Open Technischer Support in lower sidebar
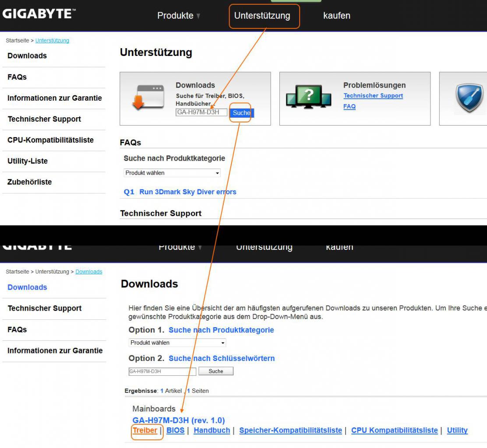Viewport: 487px width, 448px height. coord(44,308)
